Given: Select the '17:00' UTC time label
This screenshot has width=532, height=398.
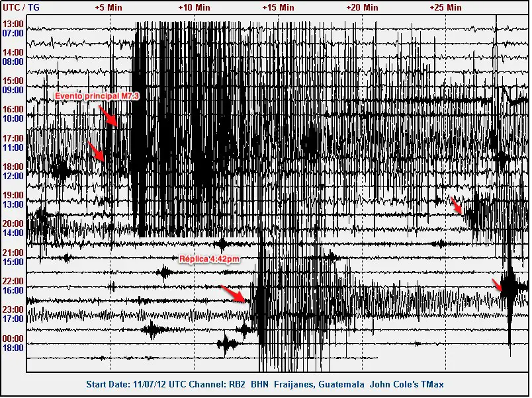Looking at the screenshot, I should [13, 138].
